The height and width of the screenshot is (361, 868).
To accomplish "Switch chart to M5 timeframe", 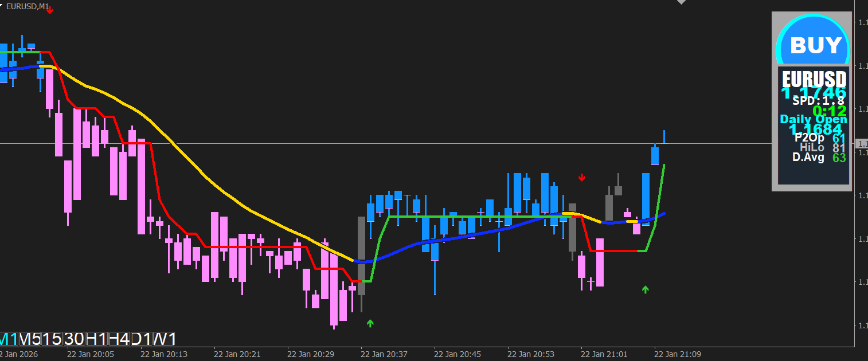I will coord(30,339).
